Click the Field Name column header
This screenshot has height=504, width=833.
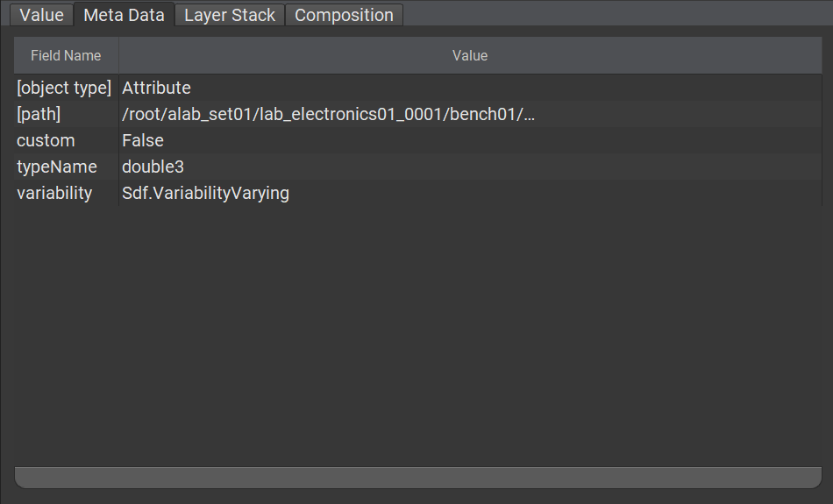66,55
